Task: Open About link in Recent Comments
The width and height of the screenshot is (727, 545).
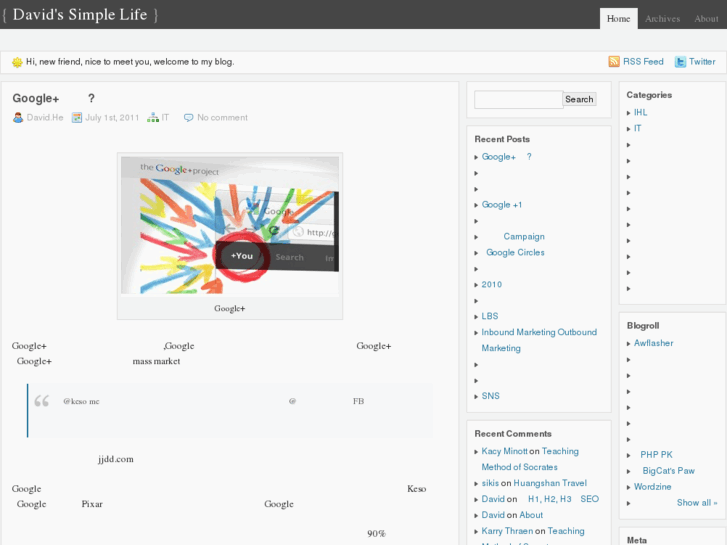Action: click(x=531, y=515)
